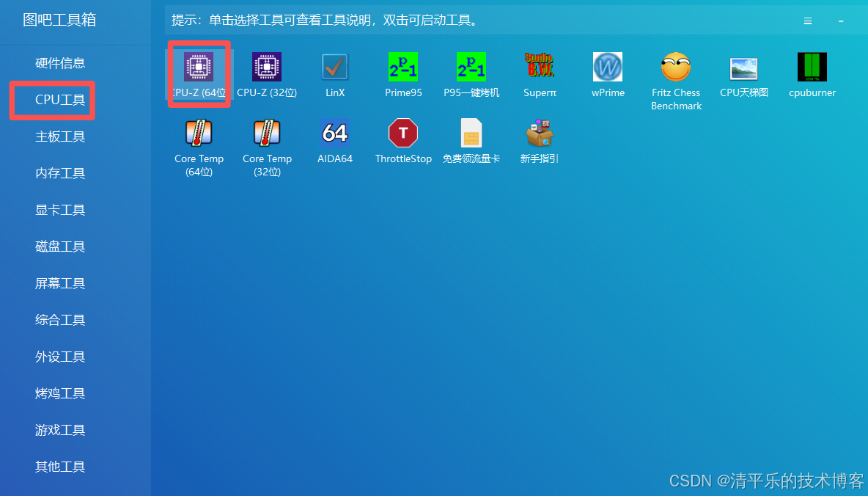Pick the AIDA64 tool icon
This screenshot has width=868, height=496.
pos(335,133)
